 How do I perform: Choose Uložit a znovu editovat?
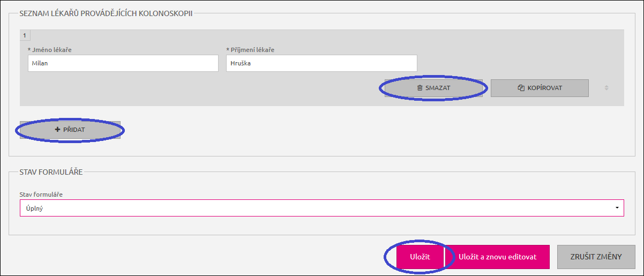point(497,257)
